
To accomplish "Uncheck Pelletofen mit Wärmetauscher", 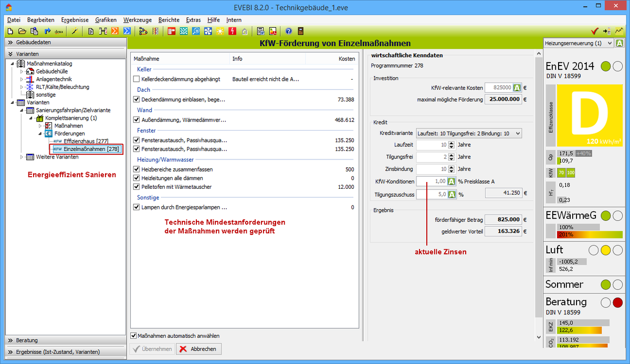I will pyautogui.click(x=136, y=187).
